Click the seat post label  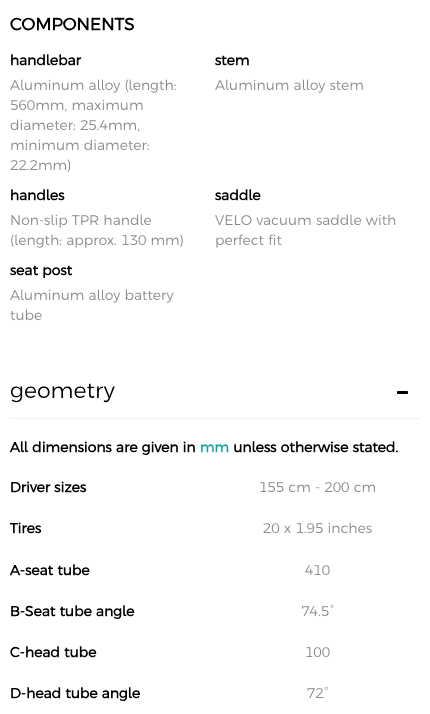click(41, 270)
